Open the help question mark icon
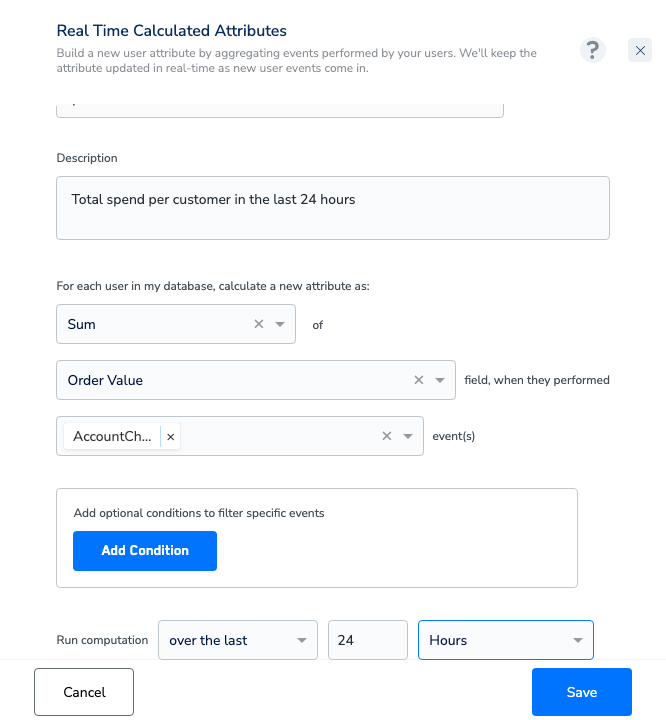The height and width of the screenshot is (720, 666). (593, 50)
